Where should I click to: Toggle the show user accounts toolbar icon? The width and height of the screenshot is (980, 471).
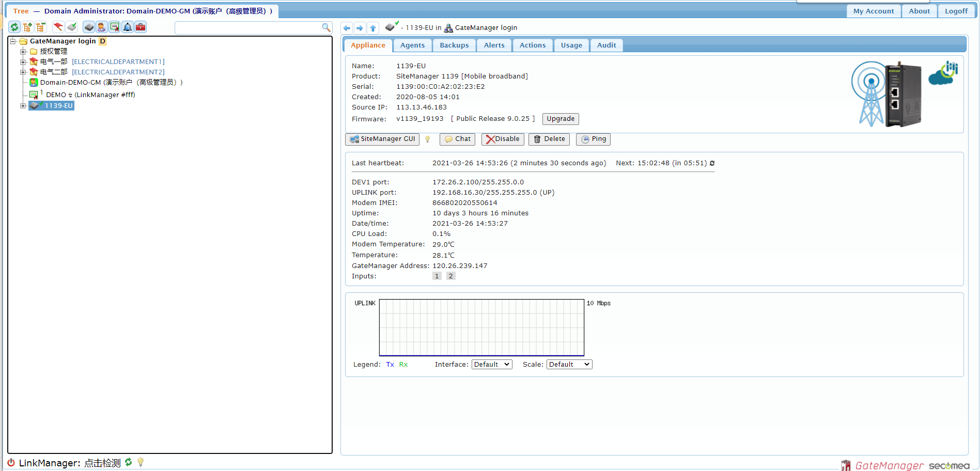(102, 27)
